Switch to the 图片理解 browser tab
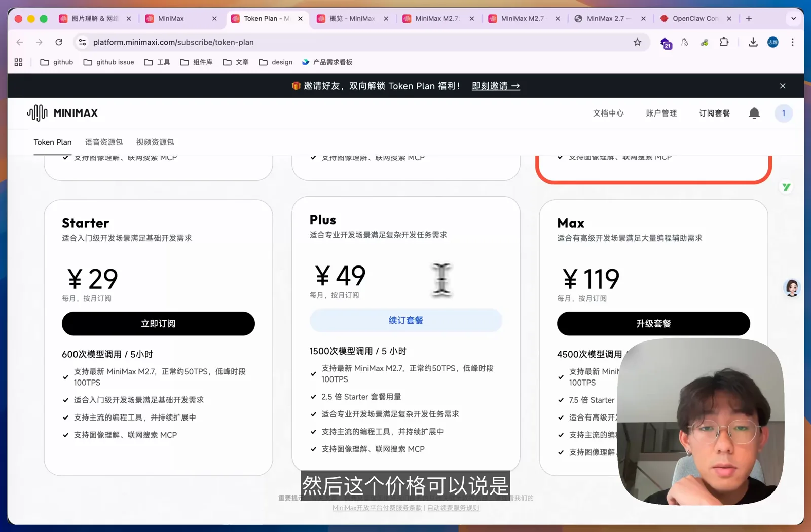The width and height of the screenshot is (811, 532). pos(95,19)
